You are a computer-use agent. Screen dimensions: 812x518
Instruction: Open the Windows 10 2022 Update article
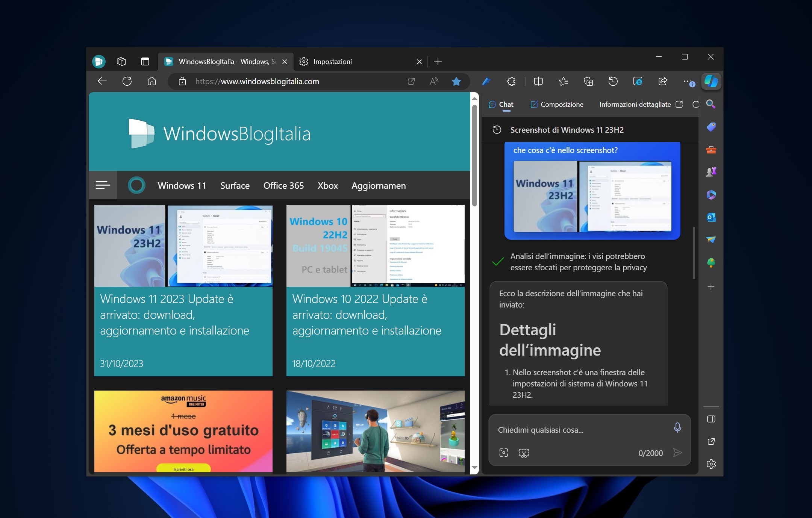tap(376, 291)
